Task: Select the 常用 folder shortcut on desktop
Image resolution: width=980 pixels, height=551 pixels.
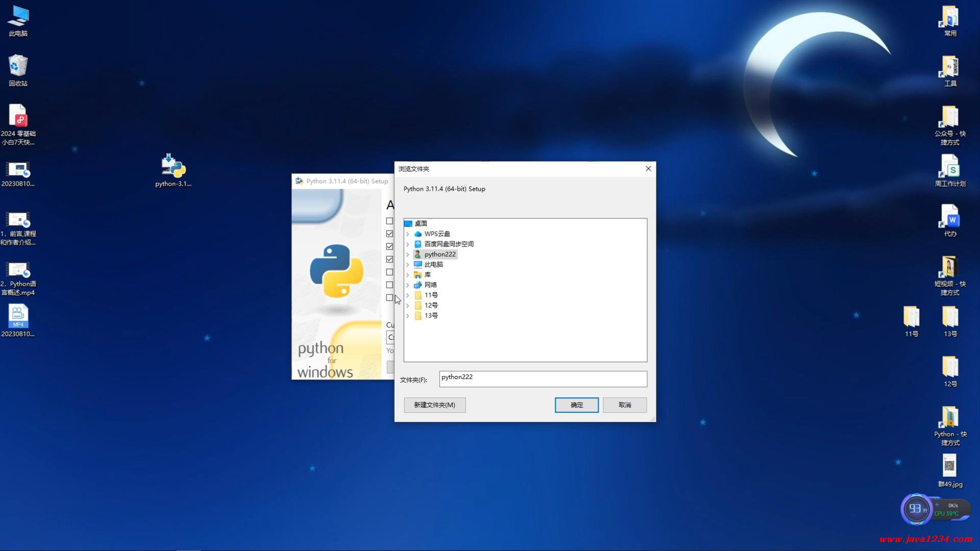Action: (x=950, y=21)
